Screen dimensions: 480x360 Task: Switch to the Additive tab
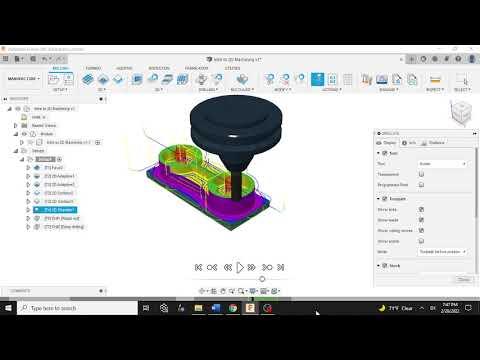pyautogui.click(x=124, y=68)
